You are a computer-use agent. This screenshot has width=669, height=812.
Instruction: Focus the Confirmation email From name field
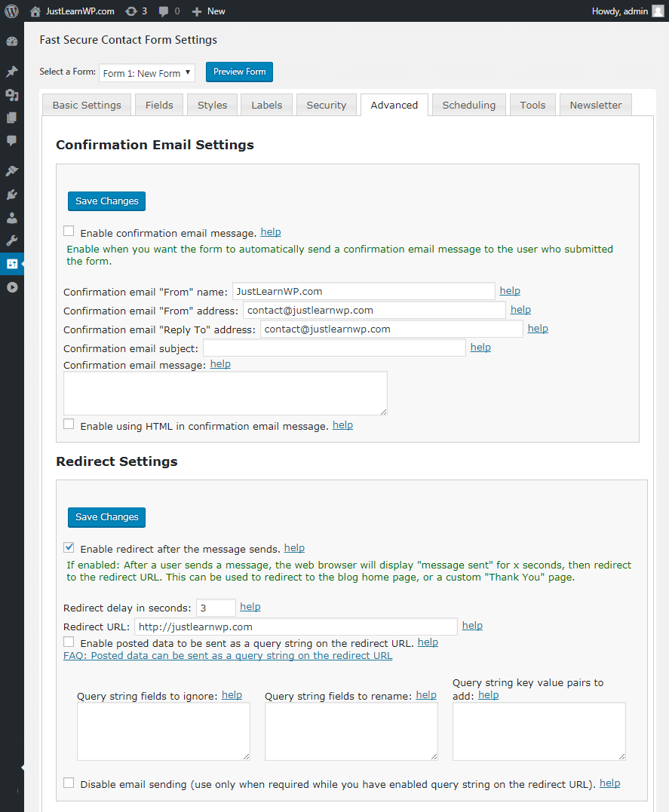click(x=364, y=291)
